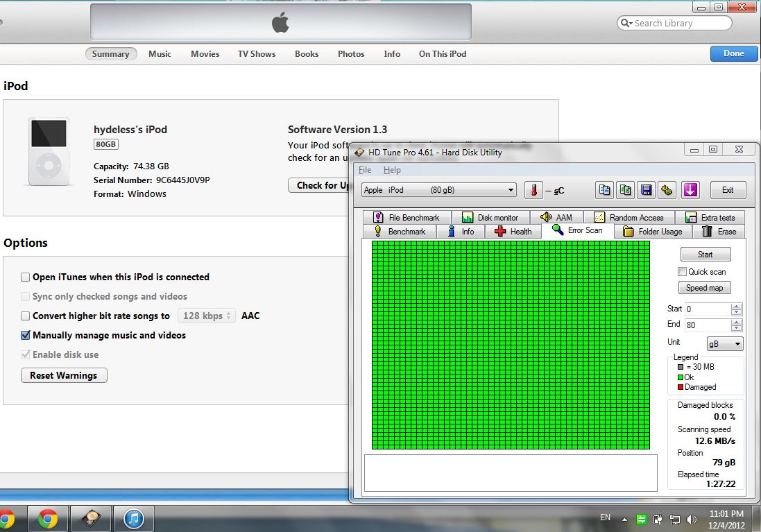Screen dimensions: 761x532
Task: Open Chrome from the Windows taskbar
Action: point(48,519)
